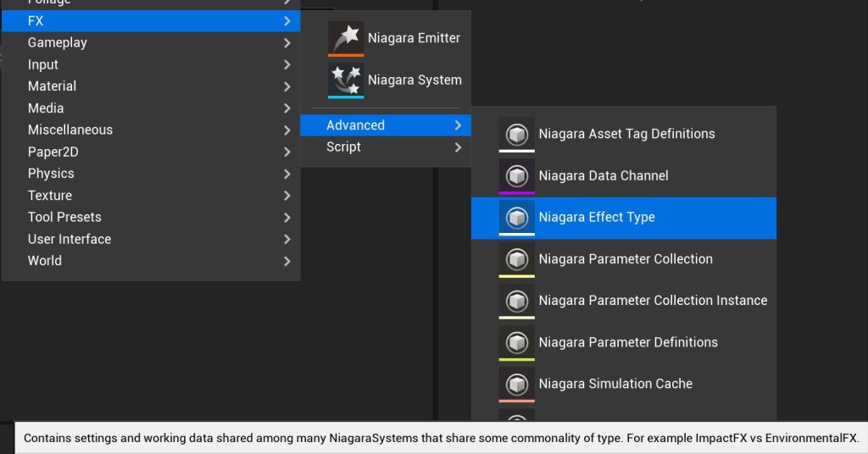
Task: Expand the World category chevron
Action: (287, 261)
